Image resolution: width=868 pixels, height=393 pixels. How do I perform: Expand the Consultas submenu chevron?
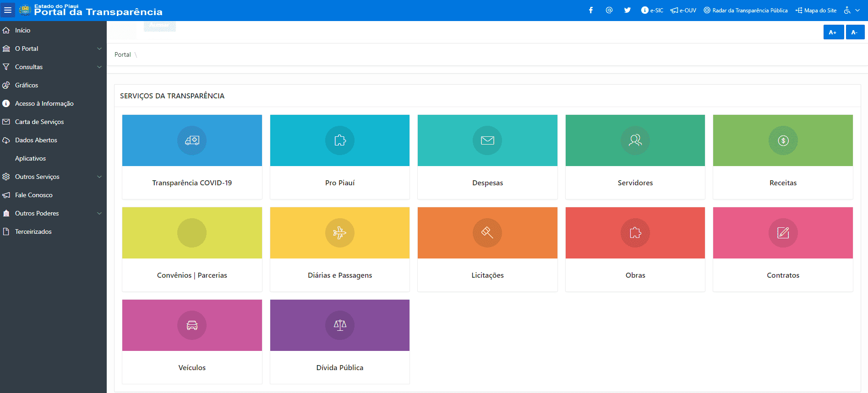99,67
